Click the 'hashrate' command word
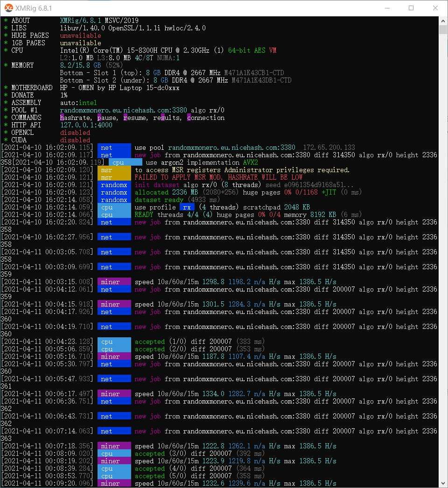448x488 pixels. point(75,118)
